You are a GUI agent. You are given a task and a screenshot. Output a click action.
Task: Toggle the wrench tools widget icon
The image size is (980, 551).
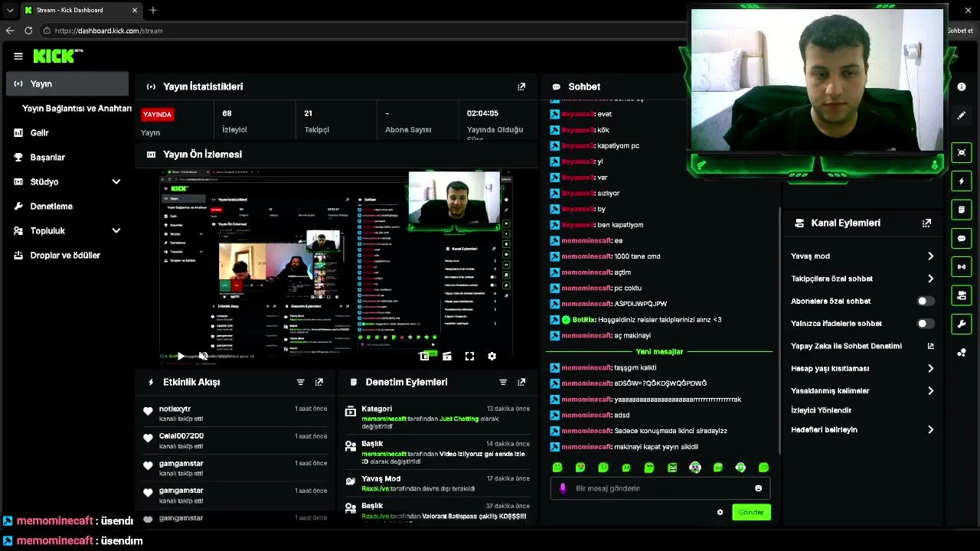click(962, 324)
